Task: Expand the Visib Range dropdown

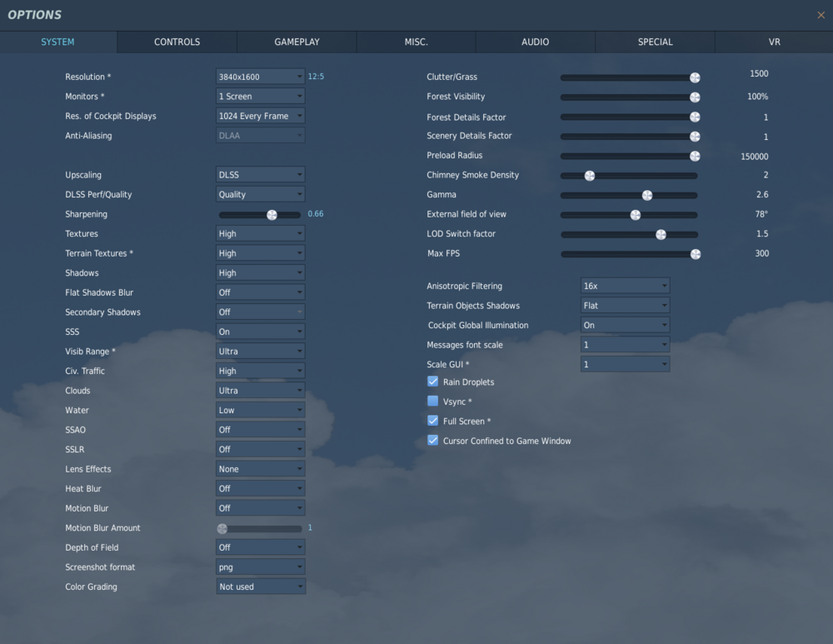Action: [x=260, y=352]
